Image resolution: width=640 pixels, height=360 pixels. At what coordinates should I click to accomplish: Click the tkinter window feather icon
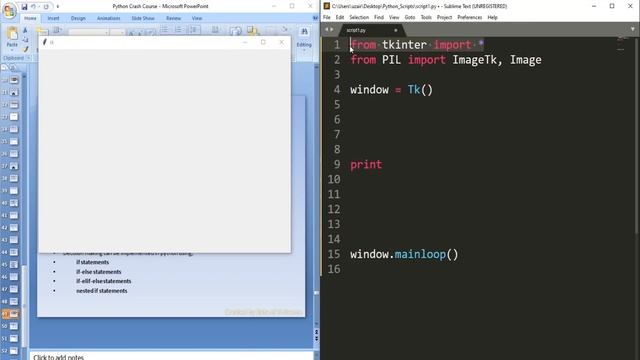(45, 42)
